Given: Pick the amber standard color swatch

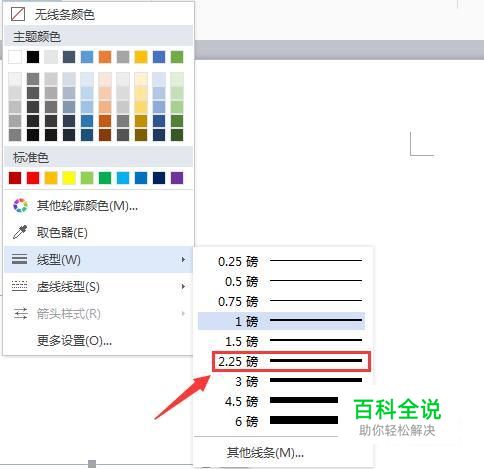Looking at the screenshot, I should [51, 178].
